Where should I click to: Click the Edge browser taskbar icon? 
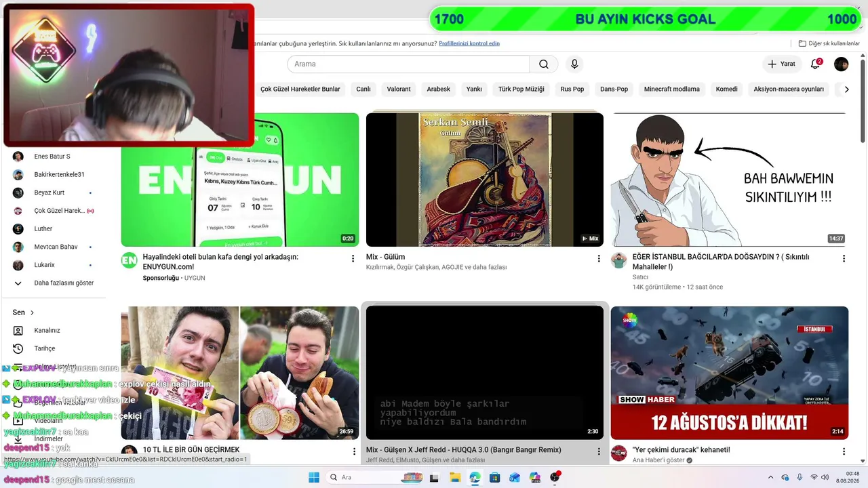(475, 477)
